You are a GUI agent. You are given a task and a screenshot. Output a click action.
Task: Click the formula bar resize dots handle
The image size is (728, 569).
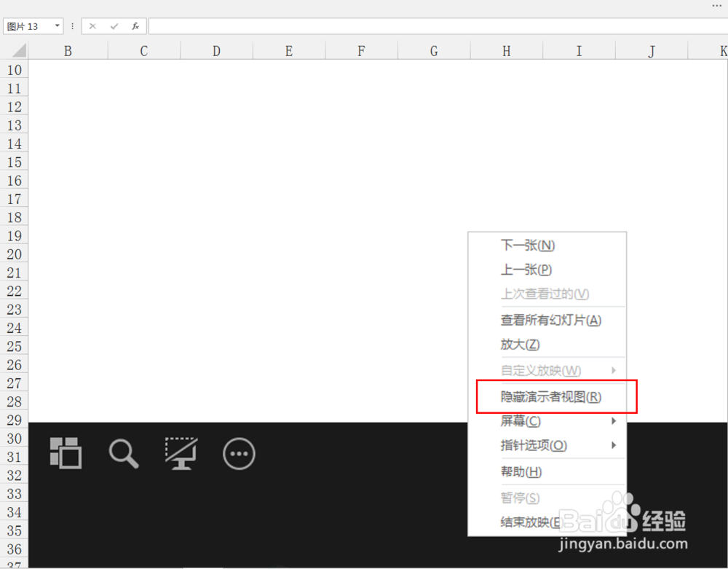tap(72, 26)
